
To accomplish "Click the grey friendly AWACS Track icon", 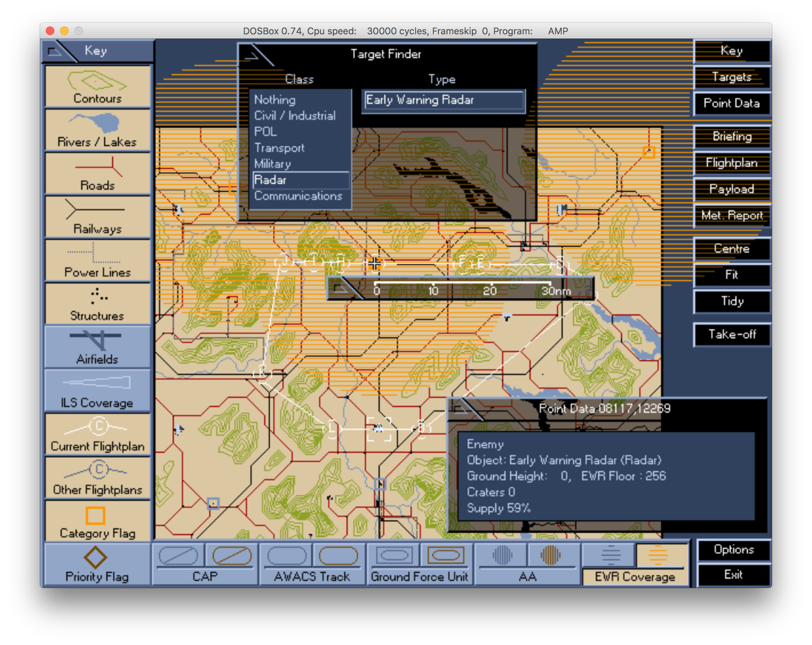I will [286, 555].
